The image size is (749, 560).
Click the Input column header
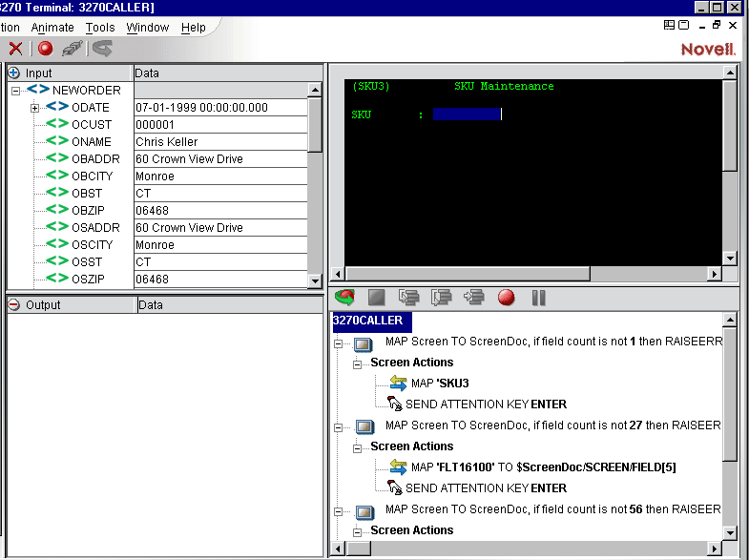pyautogui.click(x=70, y=73)
